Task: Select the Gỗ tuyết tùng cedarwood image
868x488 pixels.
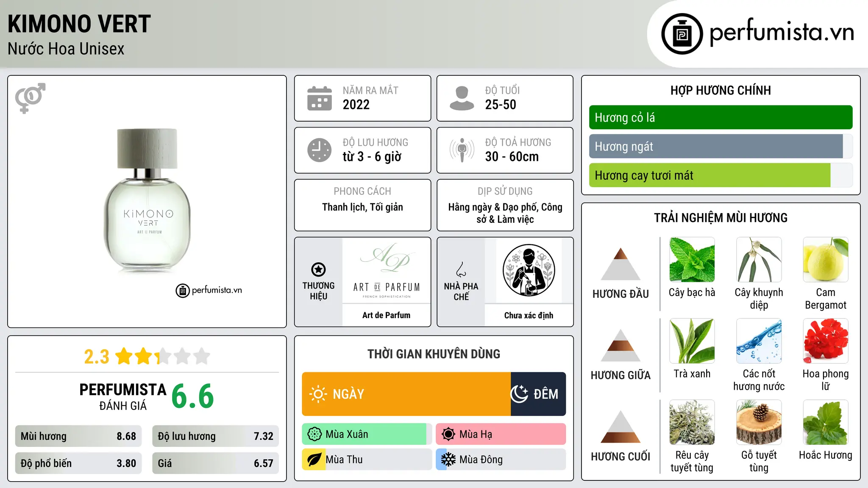Action: (759, 422)
